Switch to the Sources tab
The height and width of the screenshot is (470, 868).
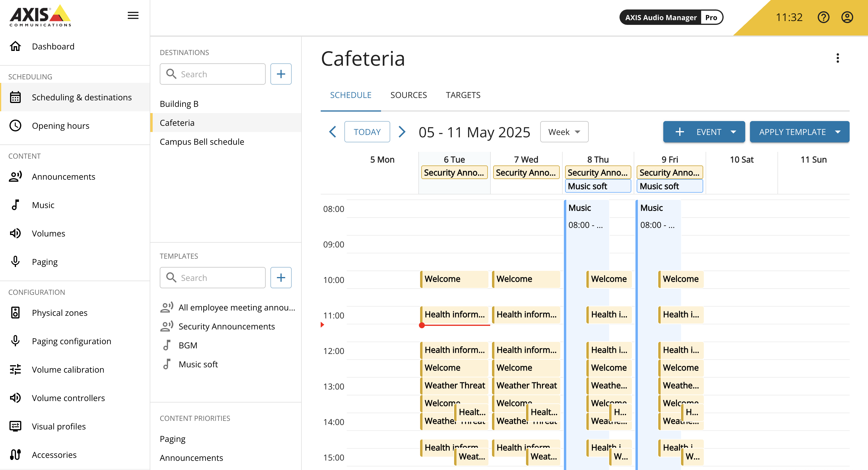[408, 95]
